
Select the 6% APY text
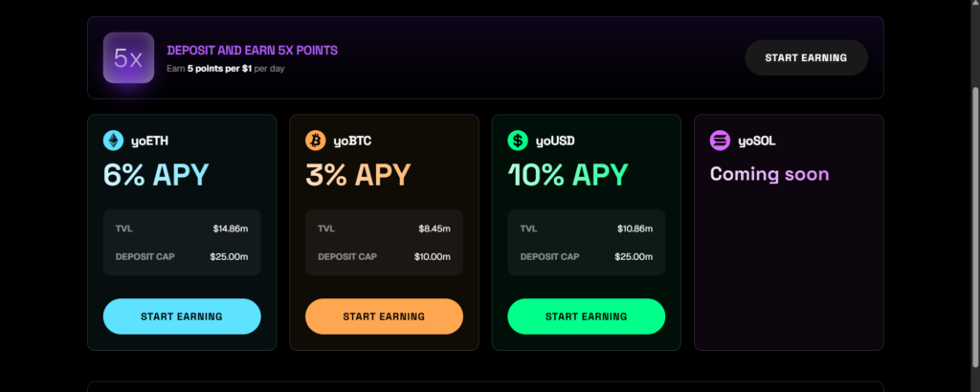(x=156, y=175)
